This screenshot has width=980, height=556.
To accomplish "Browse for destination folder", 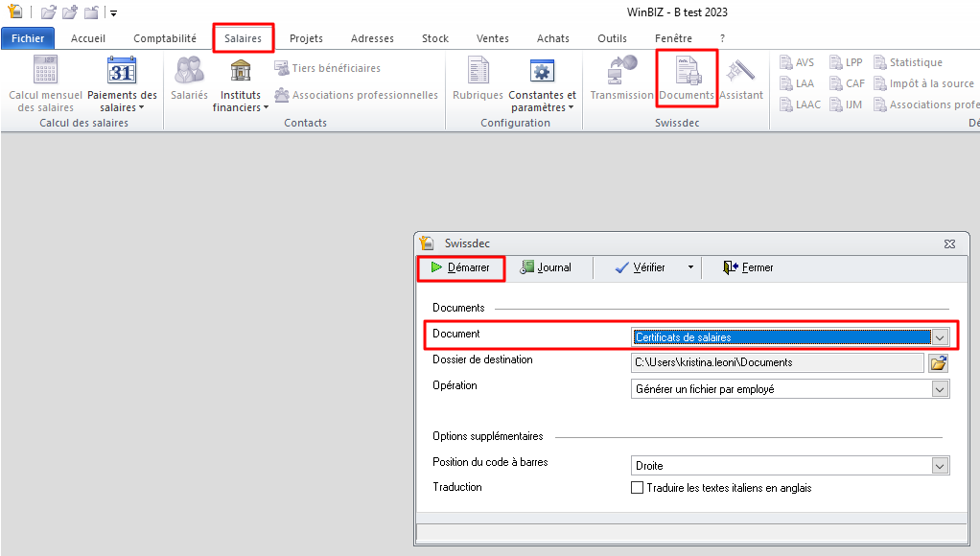I will pyautogui.click(x=938, y=363).
